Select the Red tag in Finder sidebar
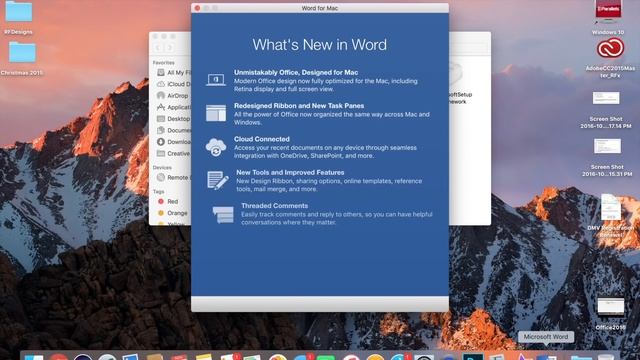This screenshot has height=360, width=640. 168,201
